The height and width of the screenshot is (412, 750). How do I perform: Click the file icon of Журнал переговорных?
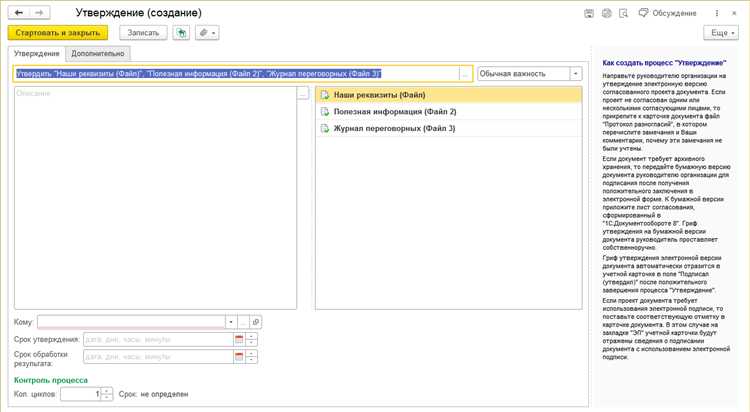point(325,128)
